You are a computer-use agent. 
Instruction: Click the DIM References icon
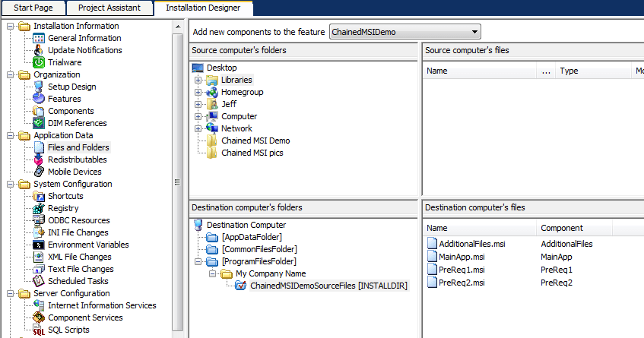(x=39, y=123)
